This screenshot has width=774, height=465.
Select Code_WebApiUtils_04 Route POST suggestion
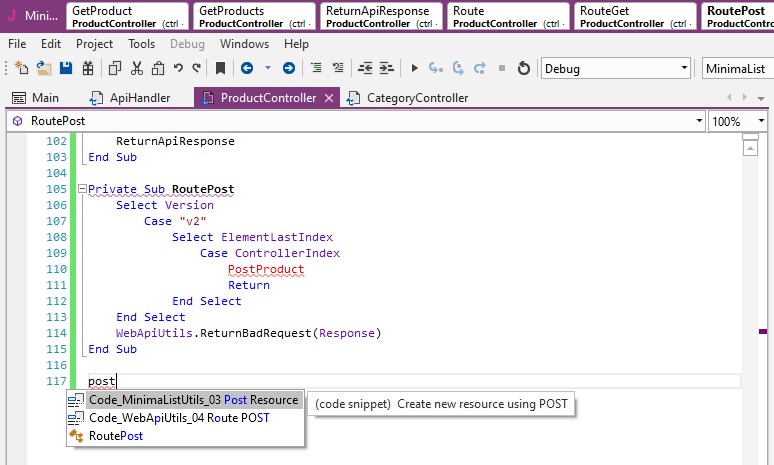click(179, 418)
